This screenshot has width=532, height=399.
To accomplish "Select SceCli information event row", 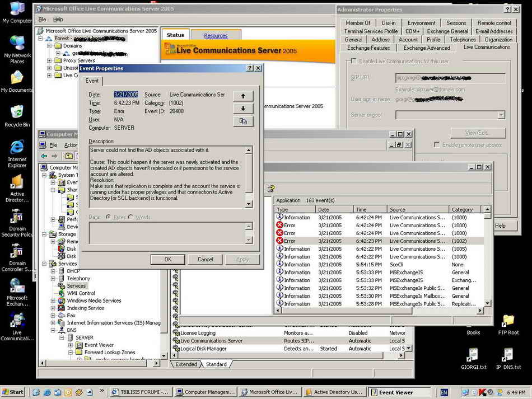I will pyautogui.click(x=379, y=265).
